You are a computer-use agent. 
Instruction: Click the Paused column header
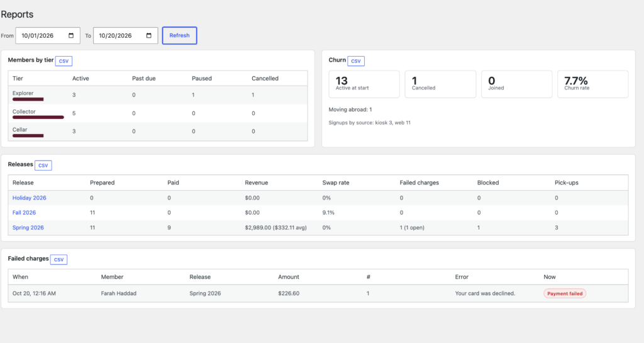[202, 79]
